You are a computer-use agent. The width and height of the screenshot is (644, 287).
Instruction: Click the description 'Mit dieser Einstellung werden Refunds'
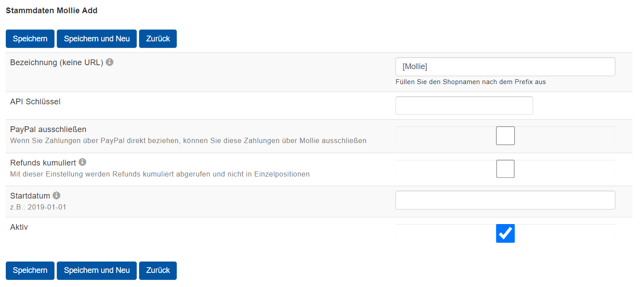(x=160, y=174)
